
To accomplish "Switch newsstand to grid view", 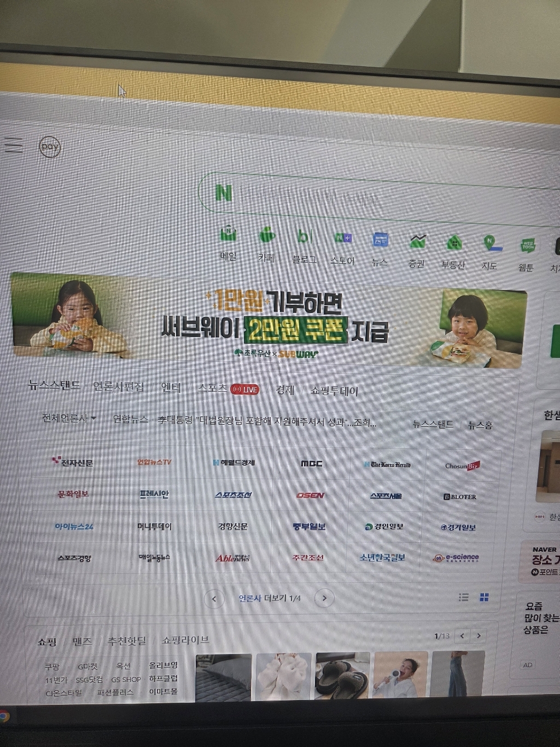I will pos(484,597).
